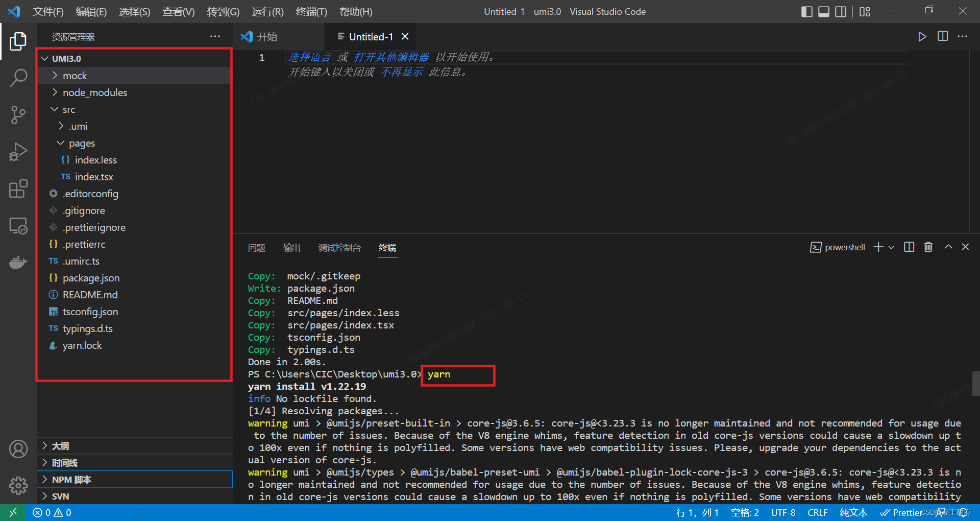Switch to the 输出 output panel tab
Image resolution: width=980 pixels, height=521 pixels.
291,248
